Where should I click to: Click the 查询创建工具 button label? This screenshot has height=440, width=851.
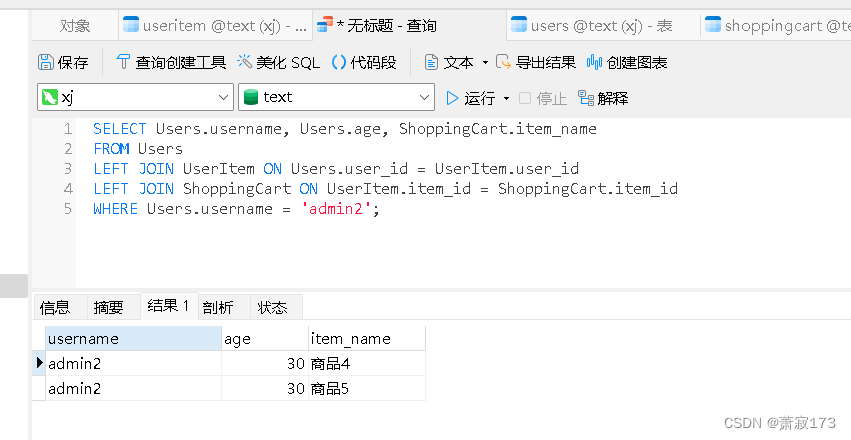coord(180,62)
